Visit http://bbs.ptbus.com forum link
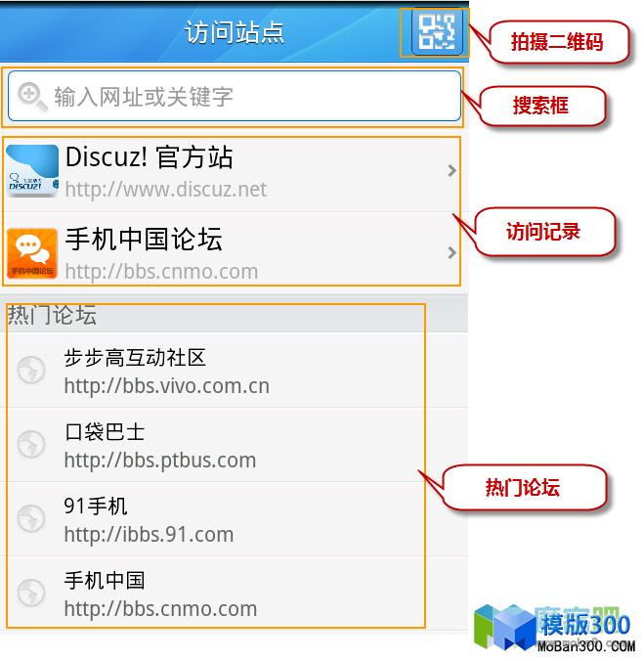The width and height of the screenshot is (644, 661). 160,461
